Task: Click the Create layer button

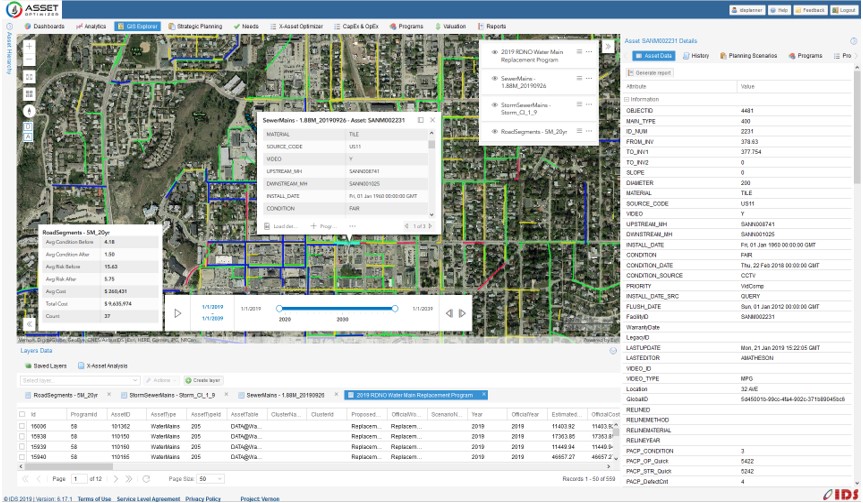Action: click(206, 380)
